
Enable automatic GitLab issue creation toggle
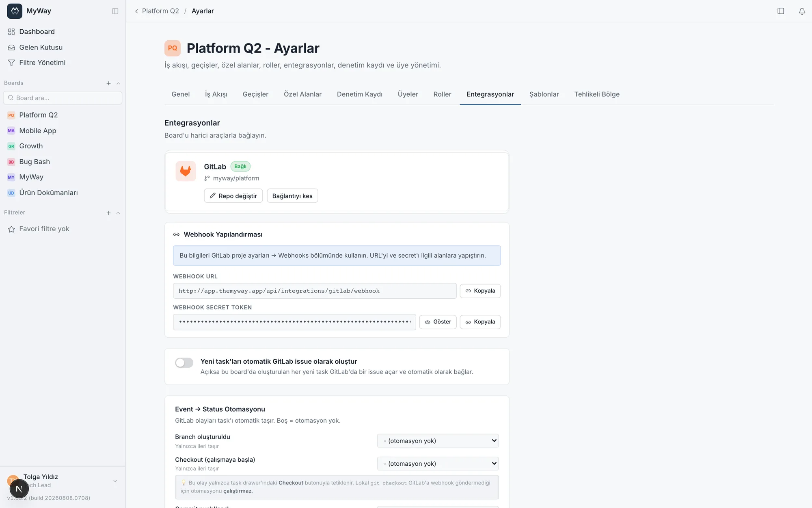184,363
